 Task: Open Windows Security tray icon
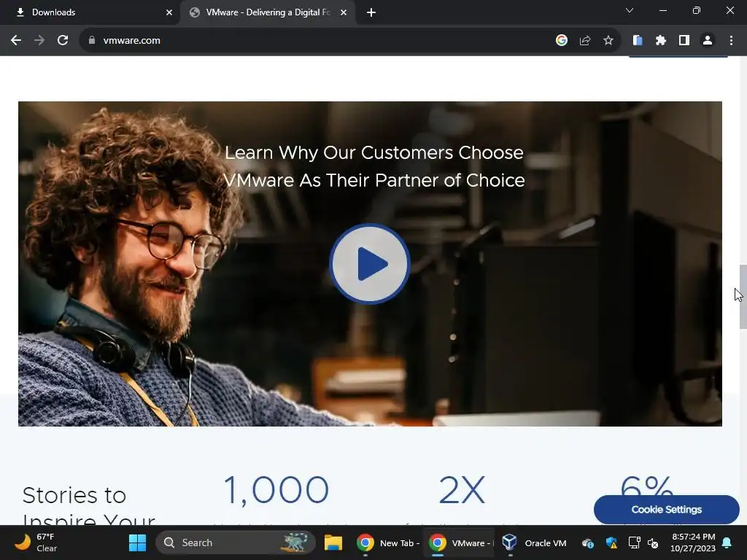click(611, 542)
